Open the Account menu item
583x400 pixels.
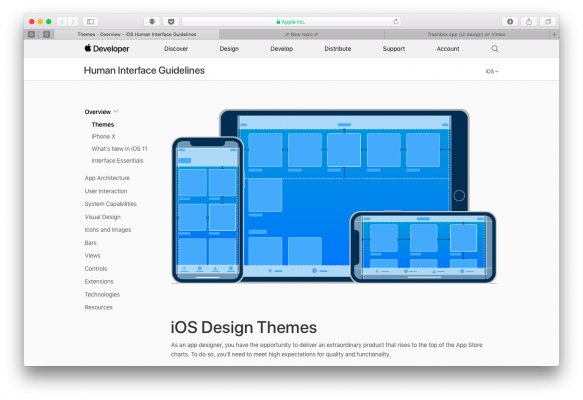(x=448, y=49)
